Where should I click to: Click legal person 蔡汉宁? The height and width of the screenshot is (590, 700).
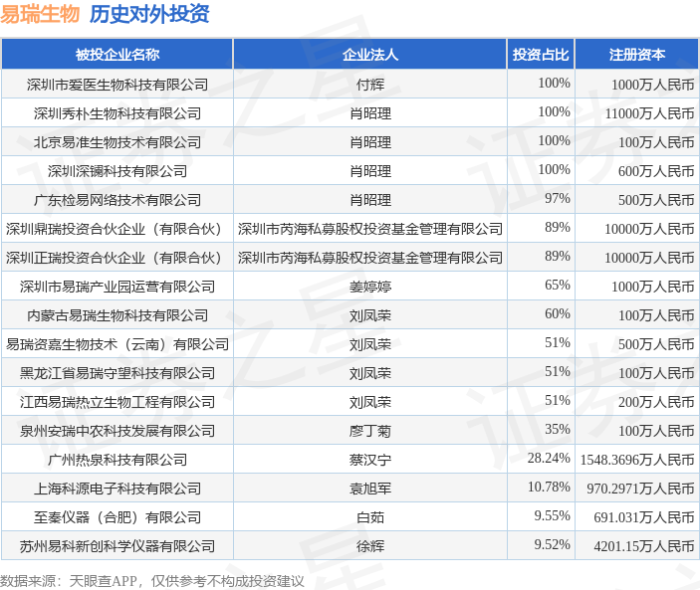tap(370, 460)
